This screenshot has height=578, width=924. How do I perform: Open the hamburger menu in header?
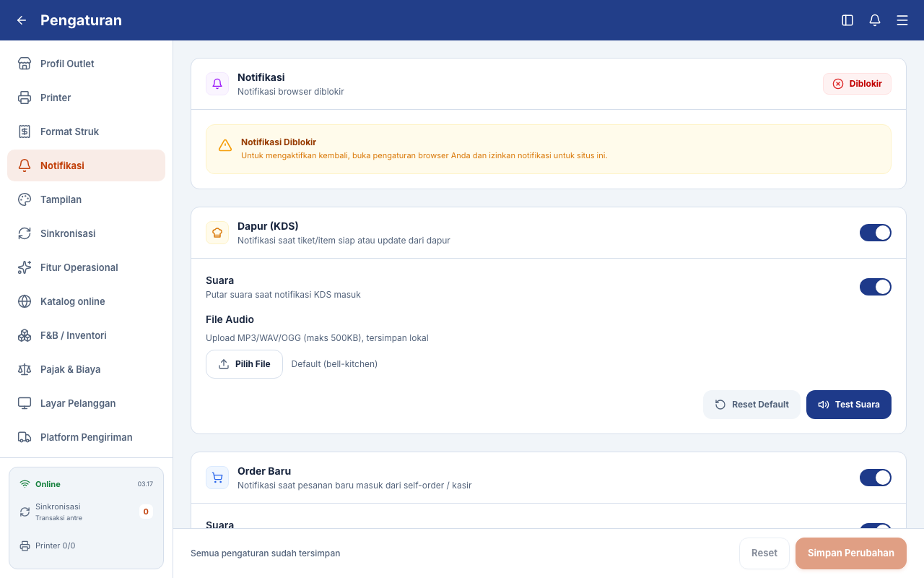(902, 20)
